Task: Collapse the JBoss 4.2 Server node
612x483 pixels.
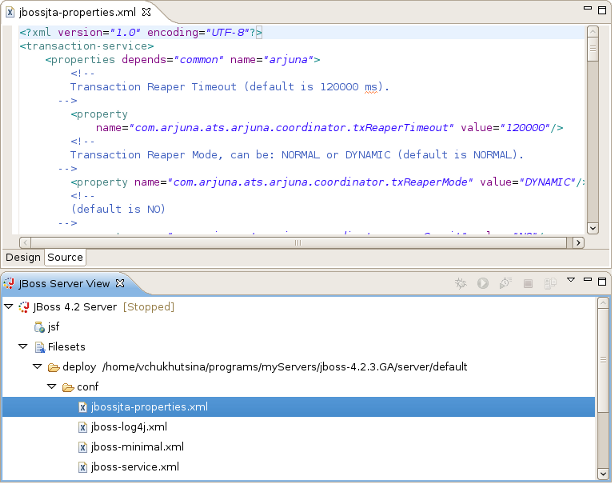Action: coord(9,306)
